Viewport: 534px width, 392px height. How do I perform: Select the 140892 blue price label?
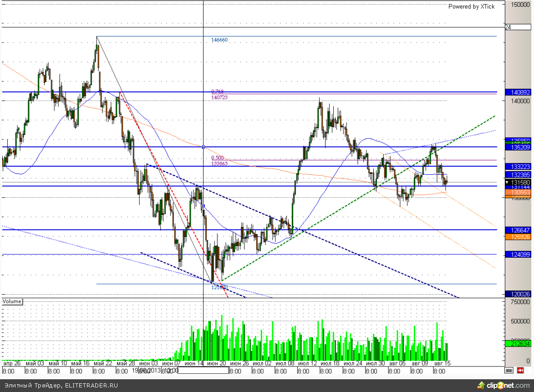point(519,92)
